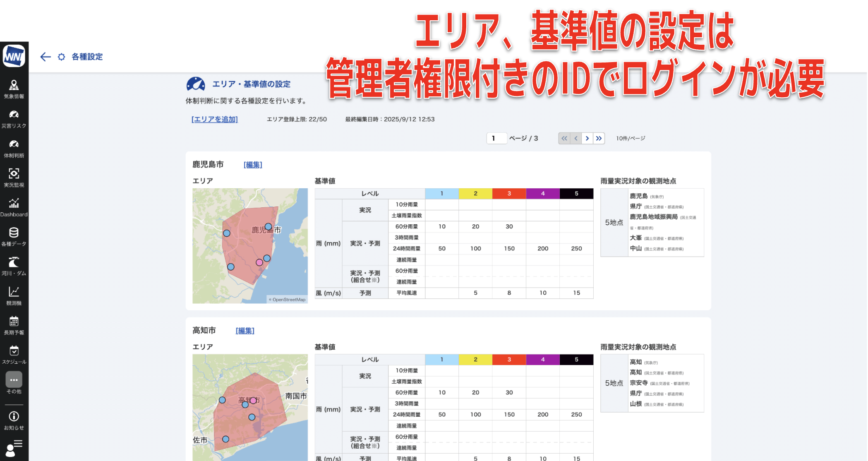Click the page number input field
Image resolution: width=868 pixels, height=461 pixels.
[496, 138]
